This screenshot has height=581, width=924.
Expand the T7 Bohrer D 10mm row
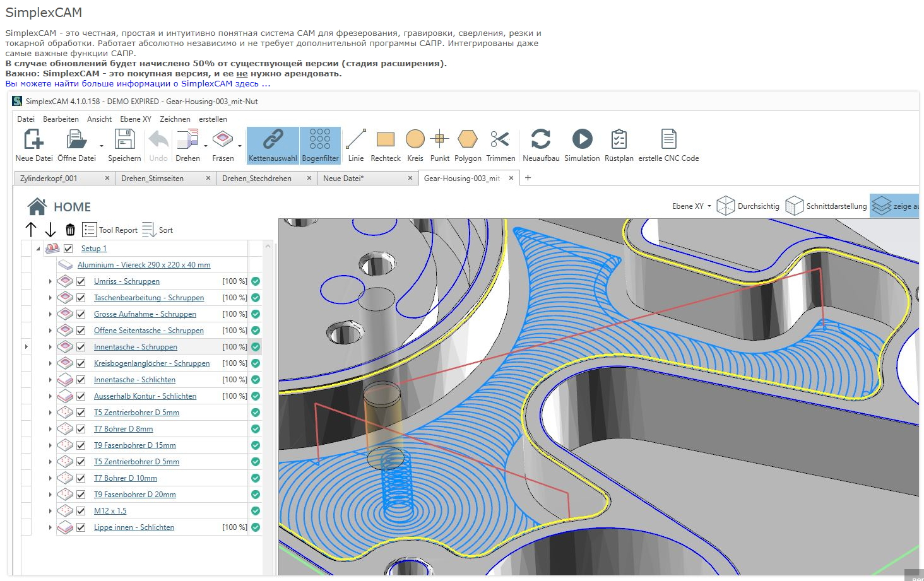pos(50,478)
